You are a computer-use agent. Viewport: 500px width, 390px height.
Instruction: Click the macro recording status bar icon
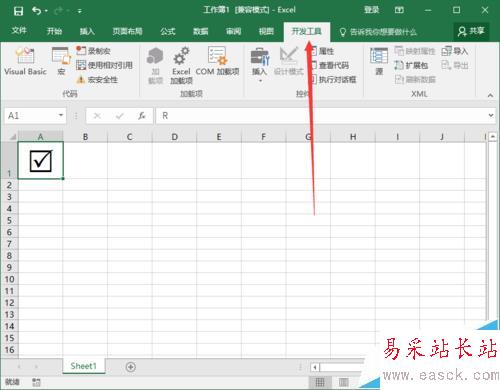click(x=36, y=382)
